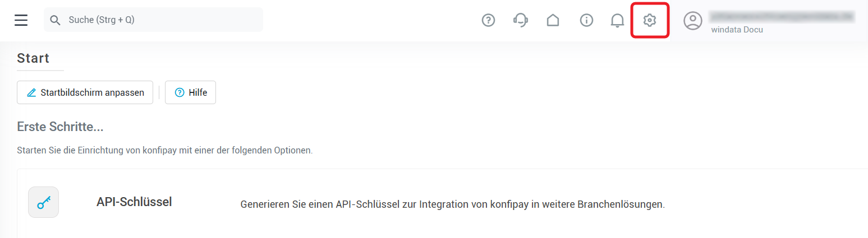Open the hamburger navigation menu
Screen dimensions: 868x238
click(21, 20)
